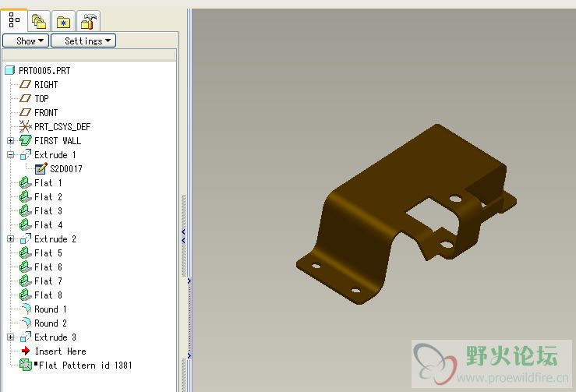Click the Extrude 2 feature icon

(x=26, y=238)
